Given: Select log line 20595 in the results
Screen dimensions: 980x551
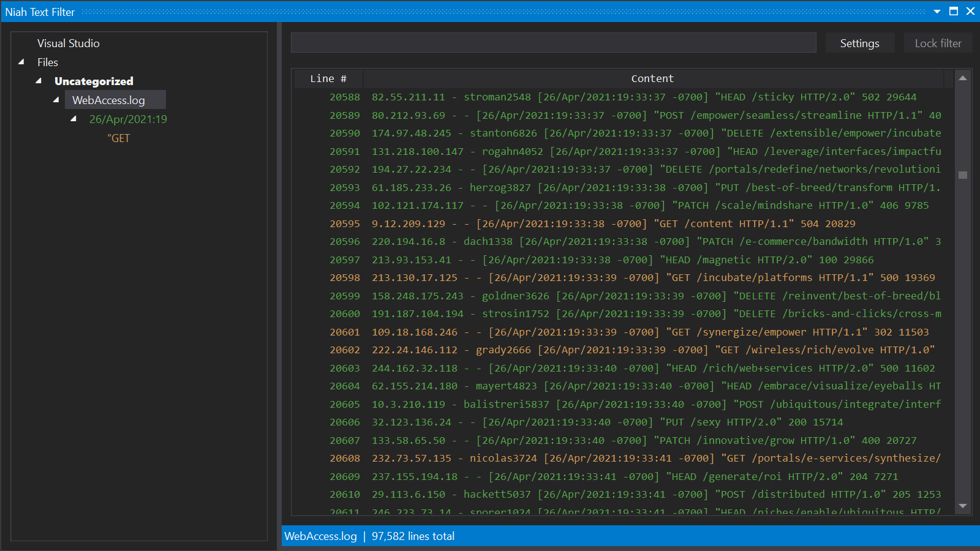Looking at the screenshot, I should click(612, 223).
